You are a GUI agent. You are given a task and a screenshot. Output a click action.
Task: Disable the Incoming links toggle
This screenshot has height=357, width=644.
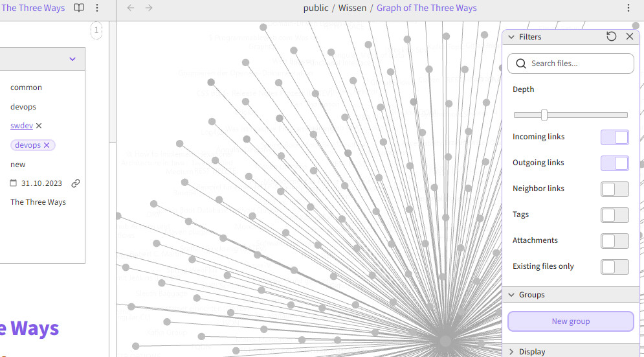pyautogui.click(x=614, y=137)
